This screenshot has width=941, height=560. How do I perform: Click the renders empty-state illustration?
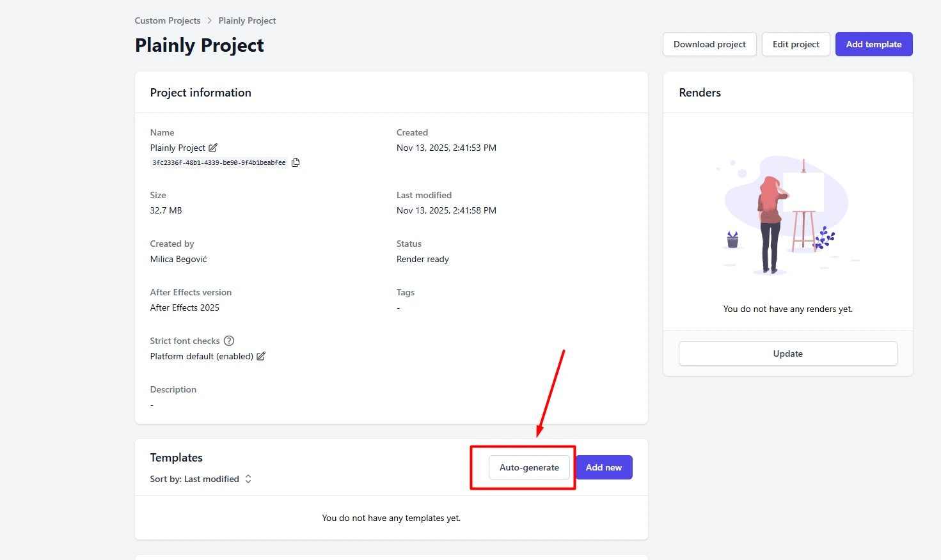787,215
